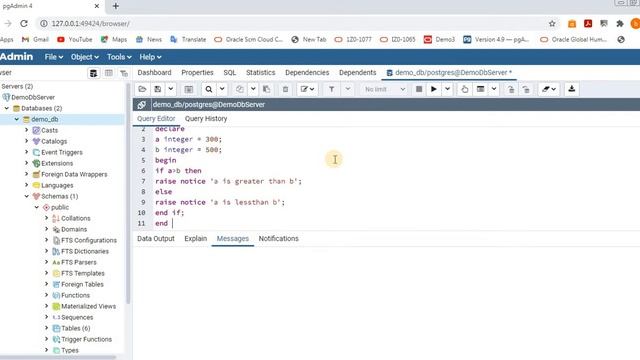Open a new browser tab
The width and height of the screenshot is (640, 360).
pos(116,6)
